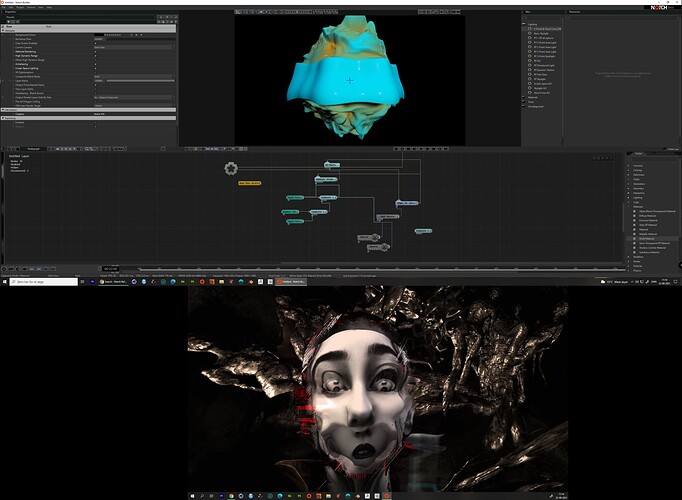The height and width of the screenshot is (500, 682).
Task: Open the Offscreen Render Target dropdown
Action: [x=134, y=106]
